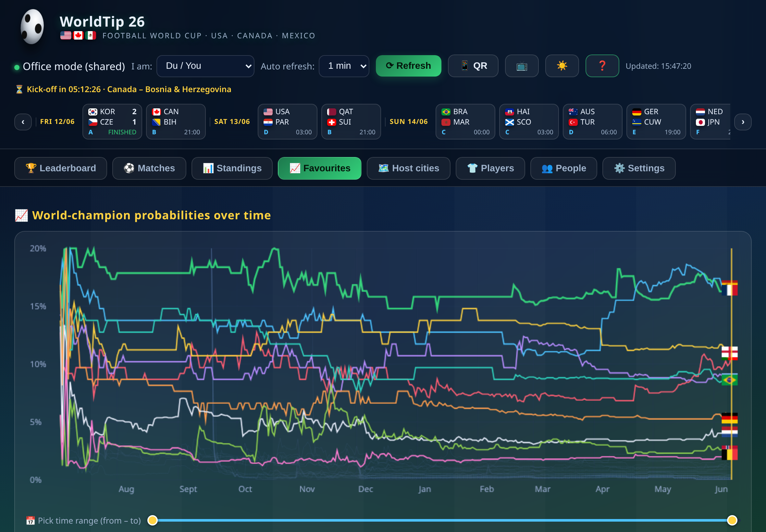Show next matches with right arrow
Viewport: 766px width, 532px height.
(x=743, y=122)
